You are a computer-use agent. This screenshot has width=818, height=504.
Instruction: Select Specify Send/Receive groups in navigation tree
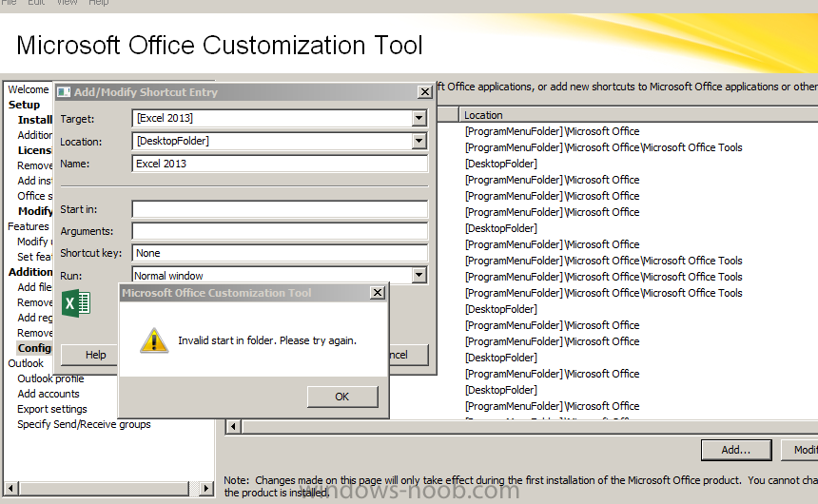(84, 424)
